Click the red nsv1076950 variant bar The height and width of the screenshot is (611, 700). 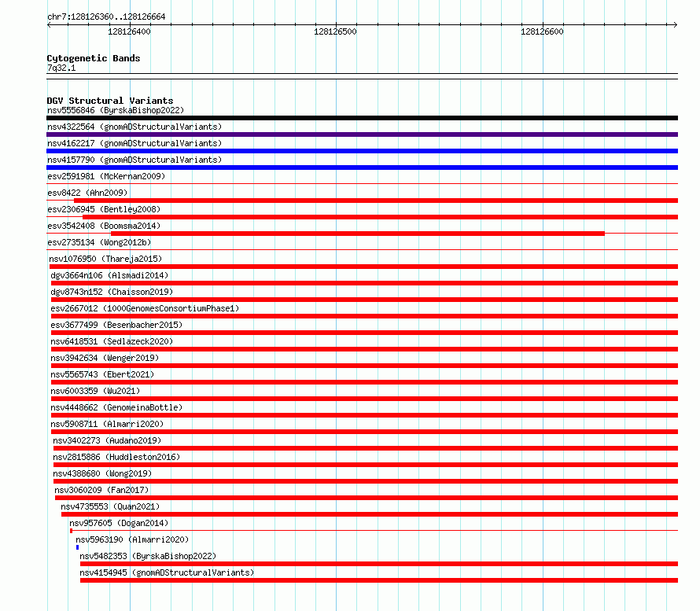pyautogui.click(x=364, y=267)
